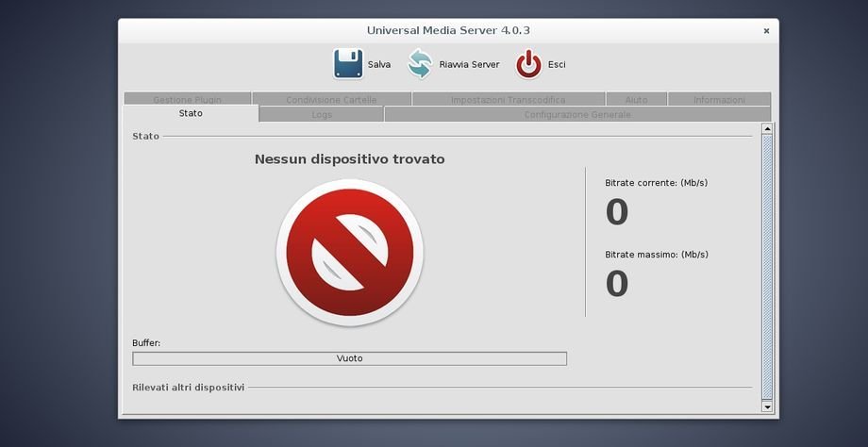Click the Salva floppy disk icon
The image size is (868, 447).
click(x=347, y=64)
